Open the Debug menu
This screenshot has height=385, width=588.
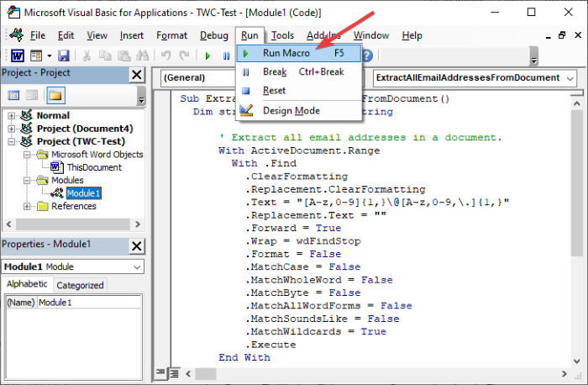[x=214, y=35]
